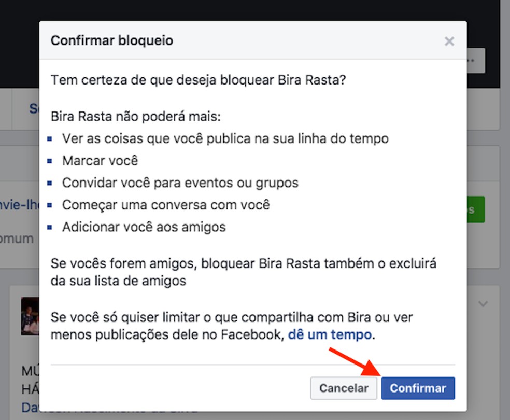Click the 'omum' friends-in-common text
Screen dimensions: 510x420
(17, 239)
